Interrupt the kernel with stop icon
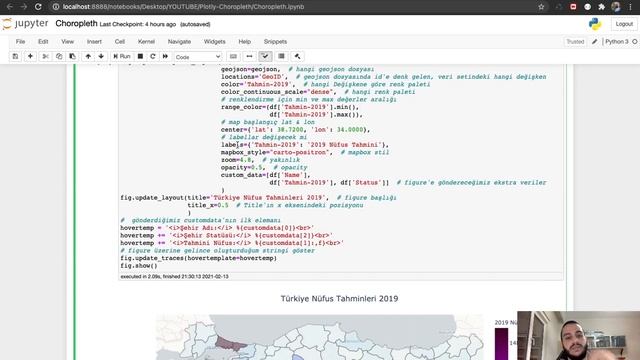 click(140, 56)
